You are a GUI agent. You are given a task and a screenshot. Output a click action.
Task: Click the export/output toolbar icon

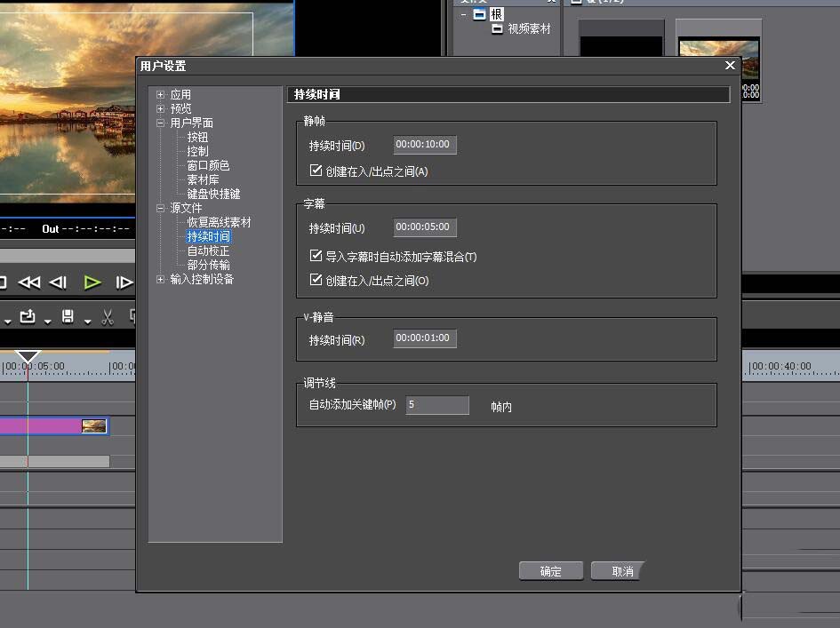coord(27,317)
